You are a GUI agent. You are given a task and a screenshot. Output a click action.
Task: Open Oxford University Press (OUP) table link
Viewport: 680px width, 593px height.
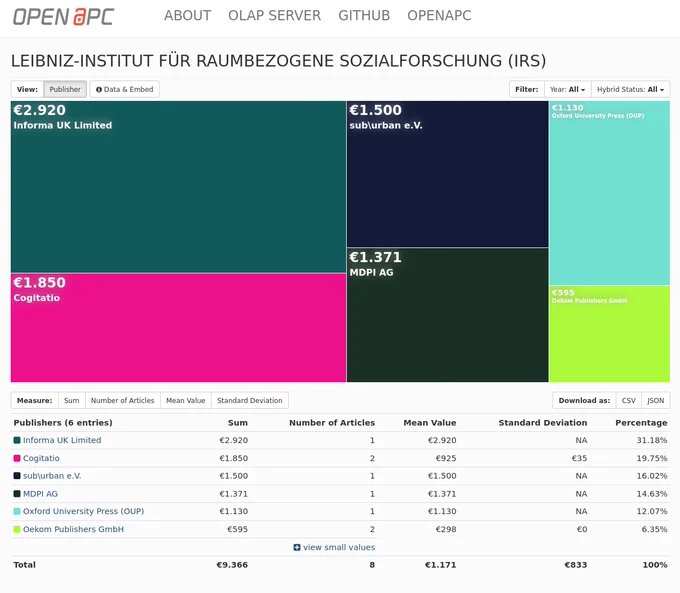tap(83, 511)
